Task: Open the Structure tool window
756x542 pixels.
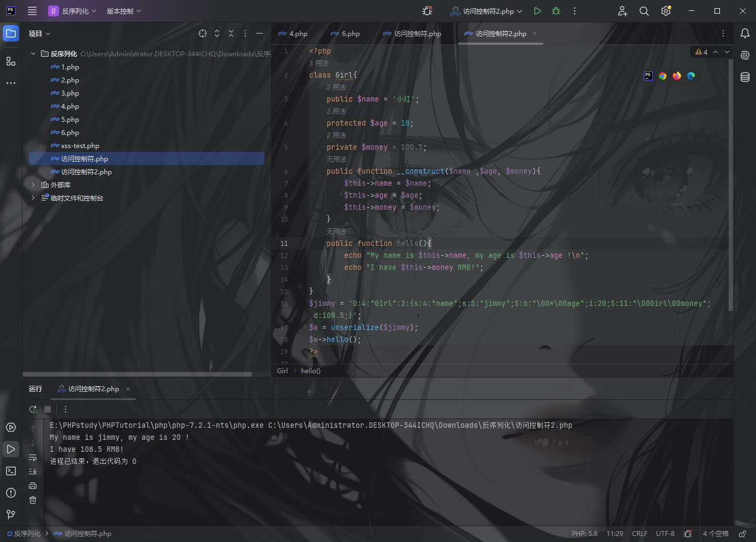Action: pos(11,61)
